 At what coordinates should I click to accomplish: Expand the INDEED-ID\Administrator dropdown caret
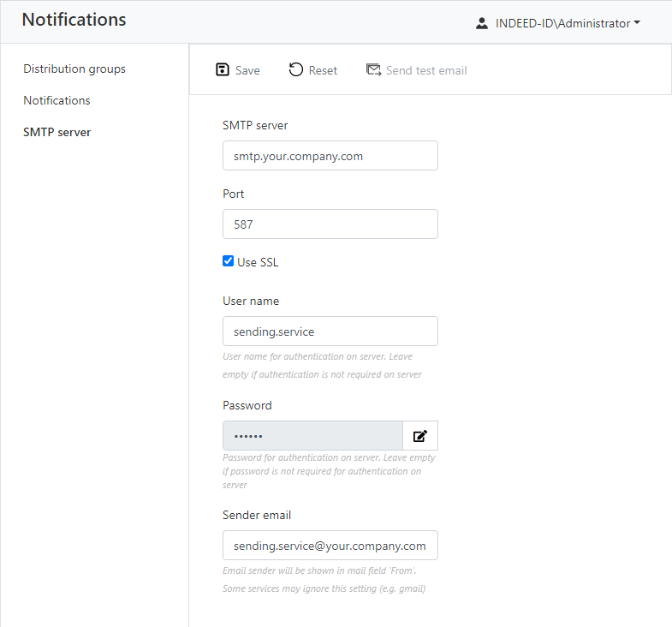637,24
